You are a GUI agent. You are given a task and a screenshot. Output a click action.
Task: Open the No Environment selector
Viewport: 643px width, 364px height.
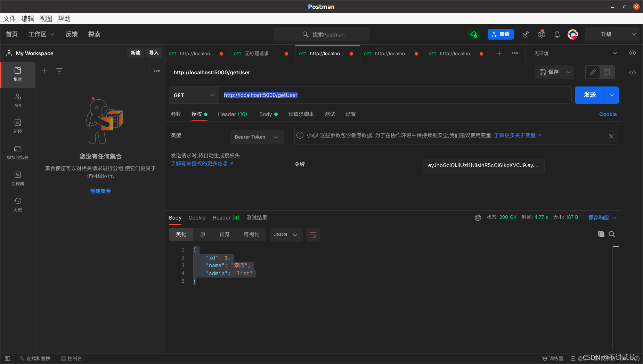[575, 53]
